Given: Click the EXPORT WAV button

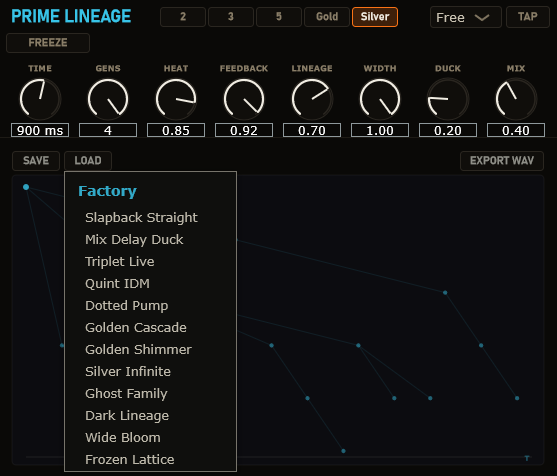Looking at the screenshot, I should click(502, 161).
